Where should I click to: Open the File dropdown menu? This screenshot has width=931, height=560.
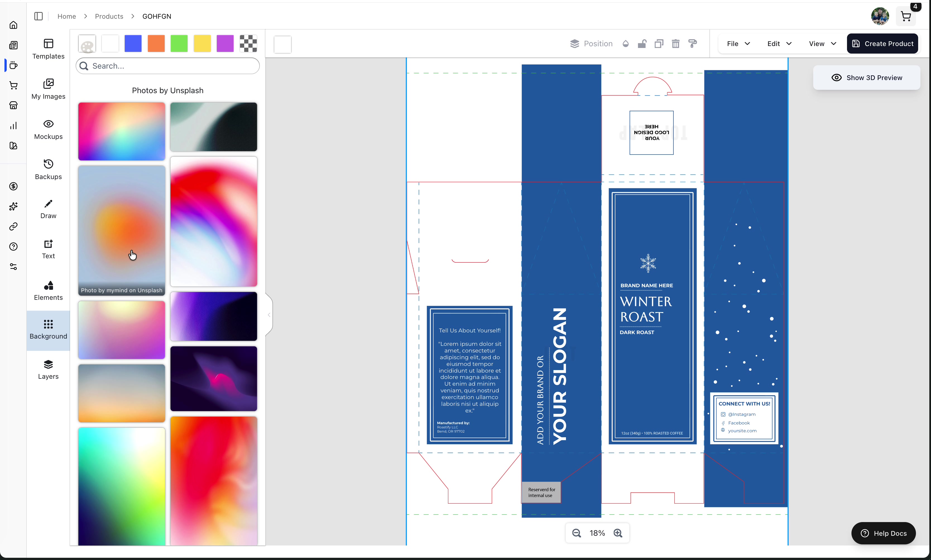click(738, 44)
